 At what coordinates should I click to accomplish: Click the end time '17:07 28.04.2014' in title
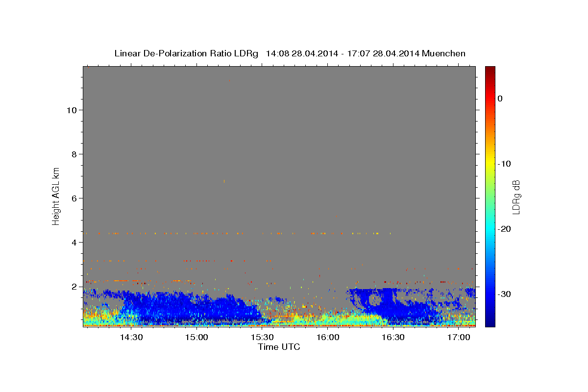[x=383, y=53]
